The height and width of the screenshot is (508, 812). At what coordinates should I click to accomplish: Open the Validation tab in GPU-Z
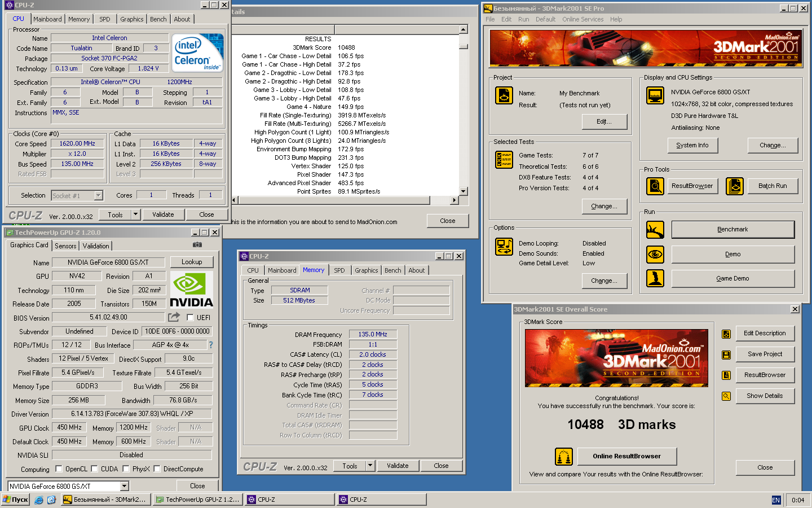click(96, 246)
